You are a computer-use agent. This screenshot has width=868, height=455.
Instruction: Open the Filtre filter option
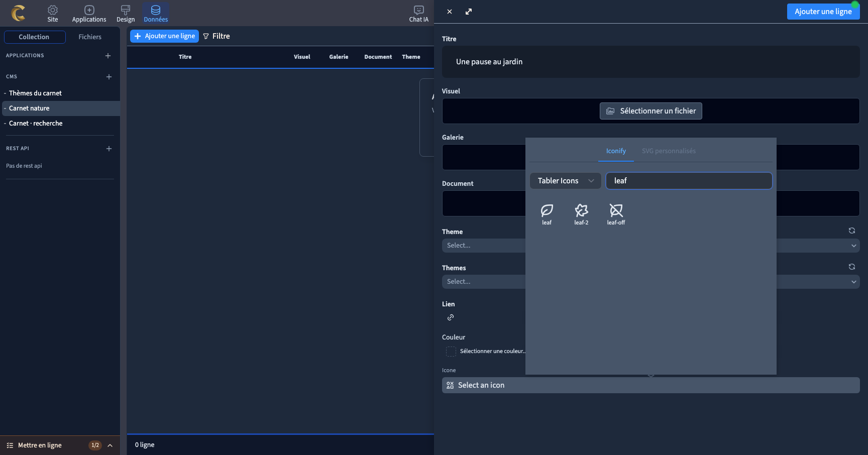[x=216, y=36]
